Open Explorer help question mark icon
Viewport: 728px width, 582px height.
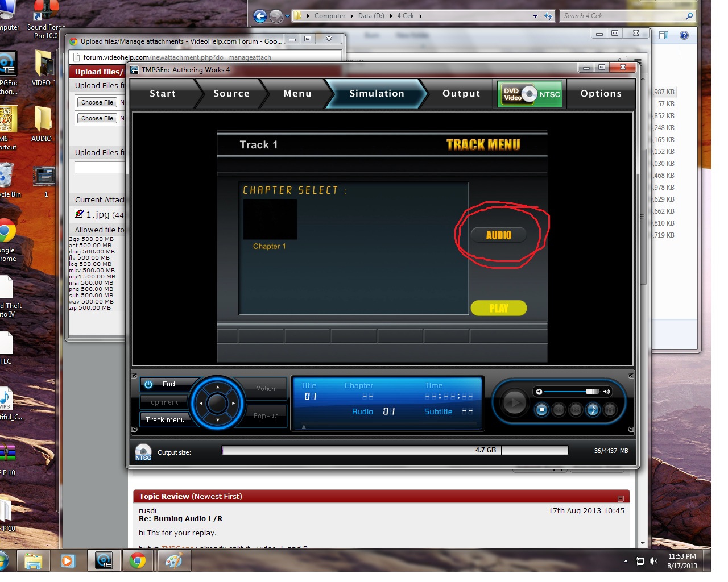click(684, 35)
